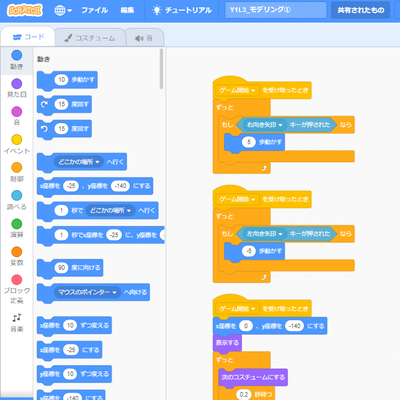Click the 0.2 value in the 秒待つ block
This screenshot has width=400, height=400.
(x=244, y=395)
